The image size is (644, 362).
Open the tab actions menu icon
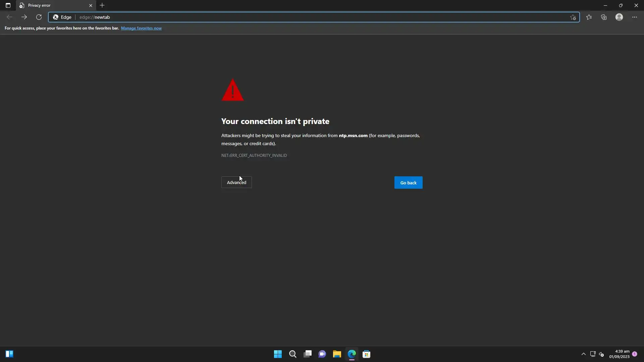(x=8, y=5)
